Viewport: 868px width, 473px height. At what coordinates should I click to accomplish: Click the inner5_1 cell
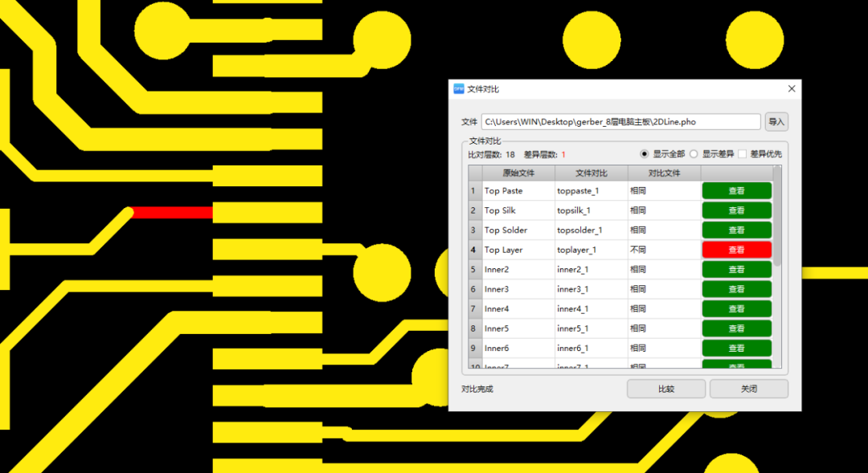point(592,328)
